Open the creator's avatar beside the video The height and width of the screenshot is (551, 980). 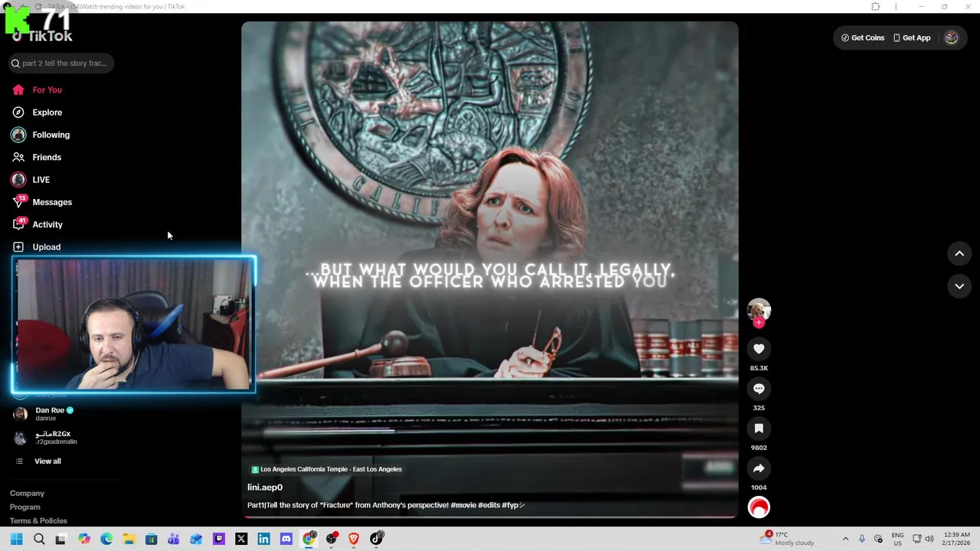[x=759, y=309]
